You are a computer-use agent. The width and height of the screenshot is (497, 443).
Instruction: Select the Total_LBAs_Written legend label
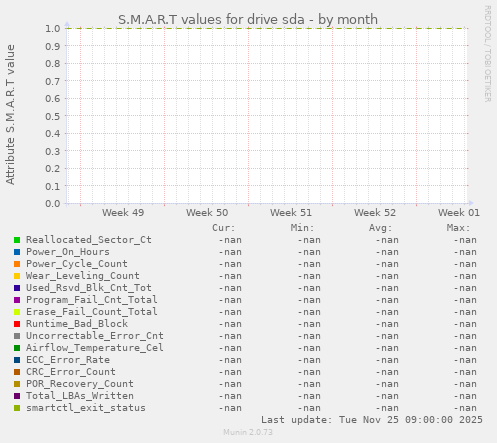[x=80, y=396]
